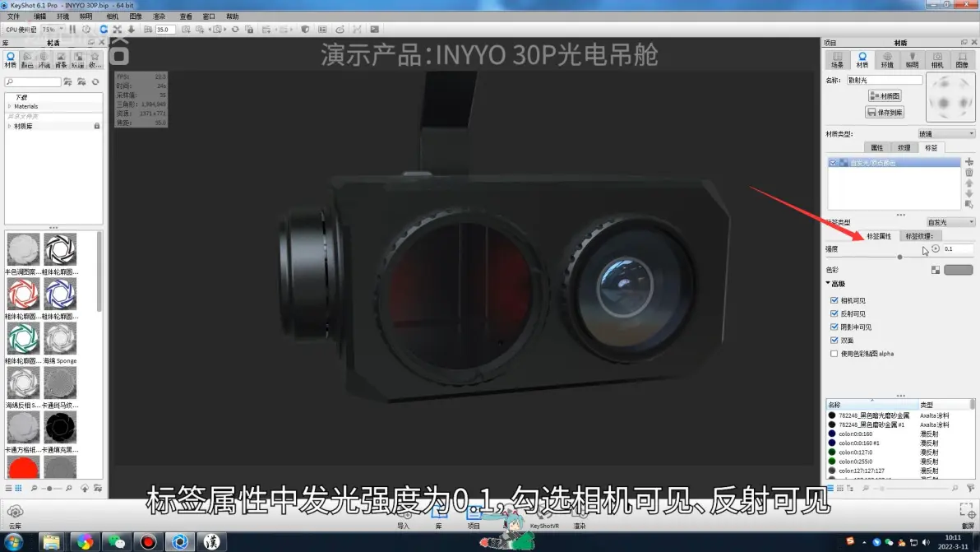Open the scripting console icon in toolbar

[374, 30]
